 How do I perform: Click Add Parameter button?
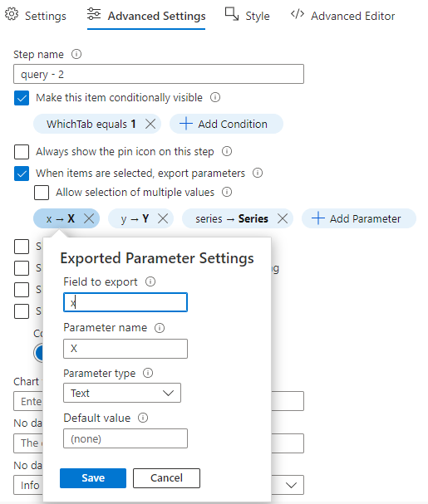coord(359,218)
